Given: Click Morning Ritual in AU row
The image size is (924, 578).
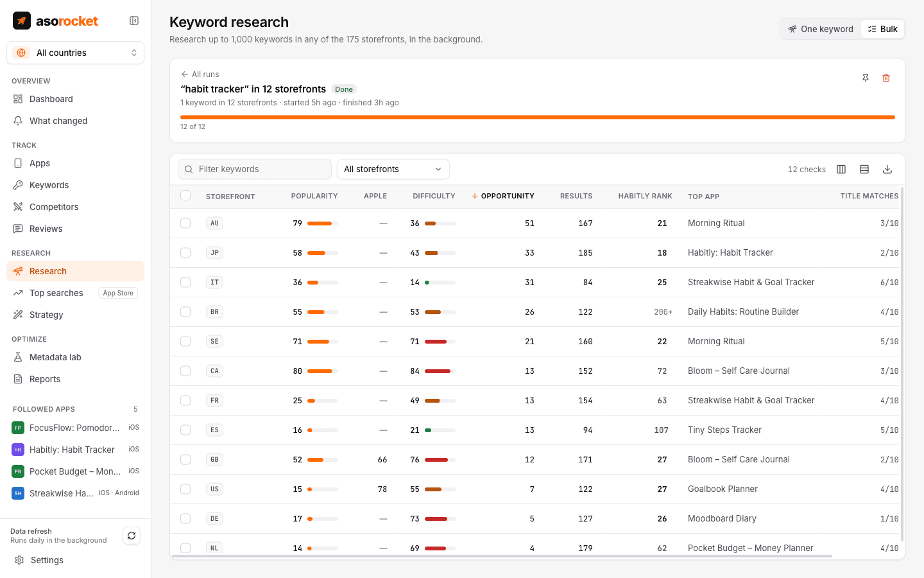Looking at the screenshot, I should 716,223.
